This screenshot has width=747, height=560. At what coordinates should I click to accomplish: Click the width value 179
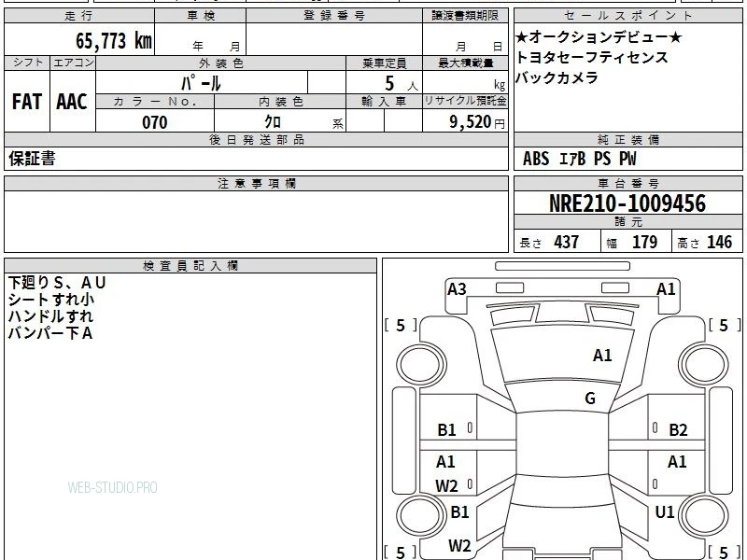[x=644, y=242]
